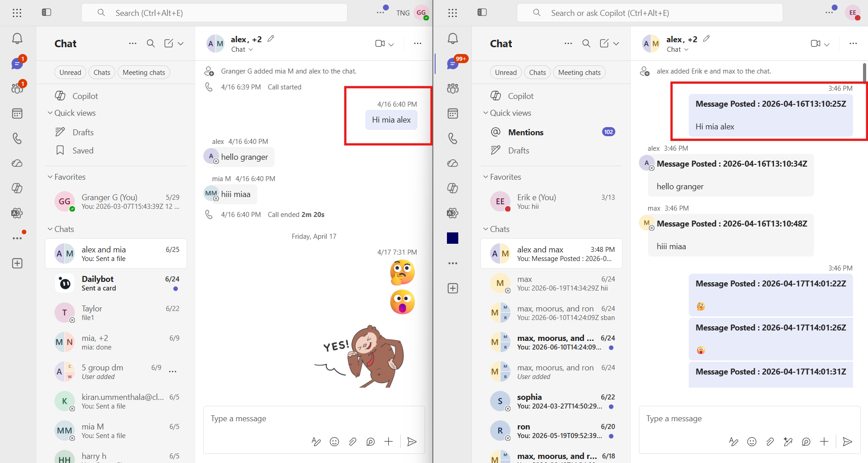Attach file via paperclip in left compose box
This screenshot has width=868, height=463.
[353, 442]
